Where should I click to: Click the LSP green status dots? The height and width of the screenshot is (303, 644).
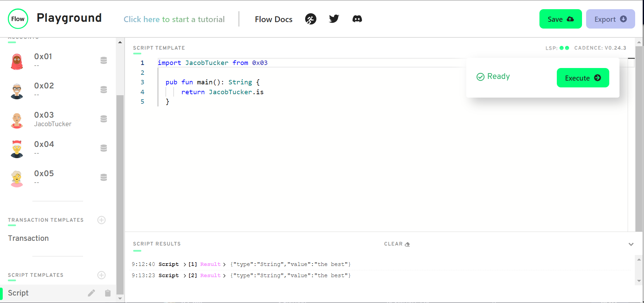[564, 48]
